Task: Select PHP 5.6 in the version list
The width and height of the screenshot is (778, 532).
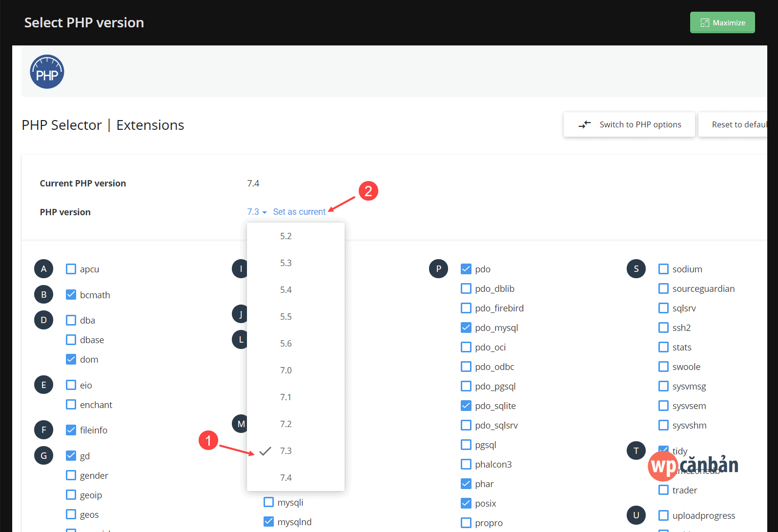Action: tap(286, 344)
